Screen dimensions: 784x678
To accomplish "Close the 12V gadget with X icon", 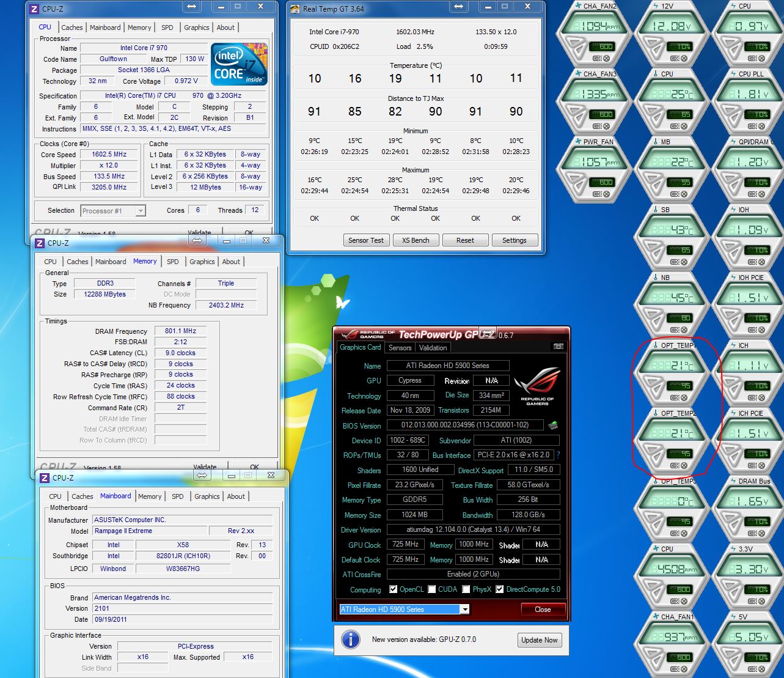I will tap(684, 58).
